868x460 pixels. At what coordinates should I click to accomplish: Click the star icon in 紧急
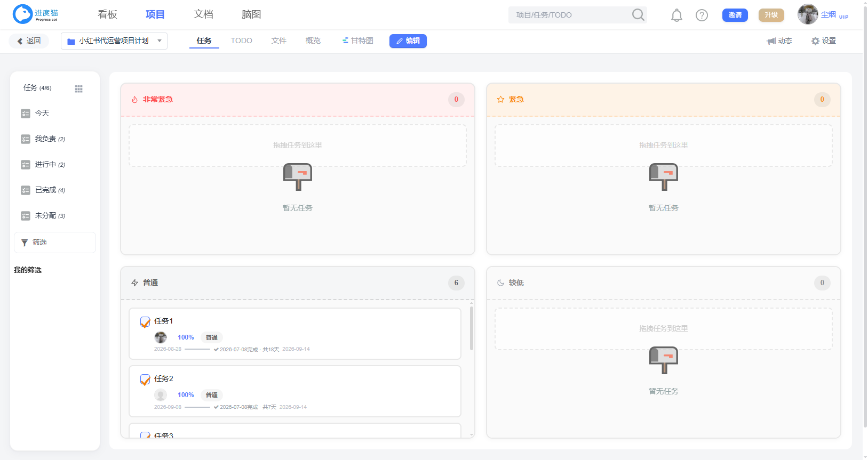tap(500, 100)
